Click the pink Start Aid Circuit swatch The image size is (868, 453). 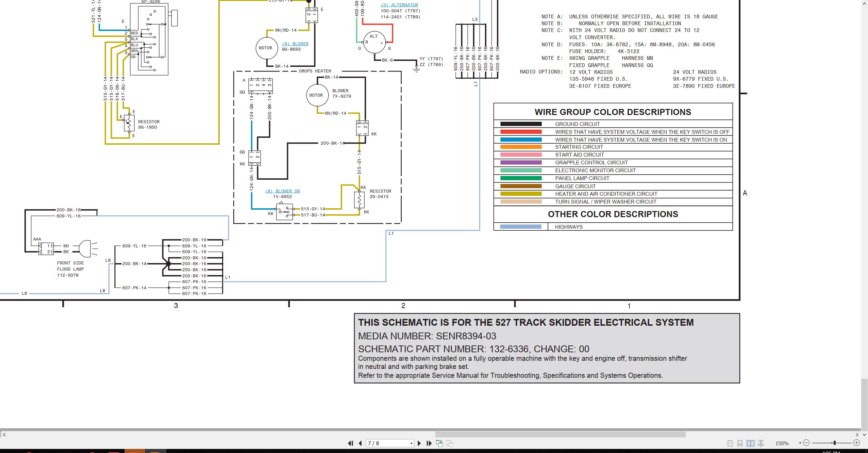pos(521,155)
